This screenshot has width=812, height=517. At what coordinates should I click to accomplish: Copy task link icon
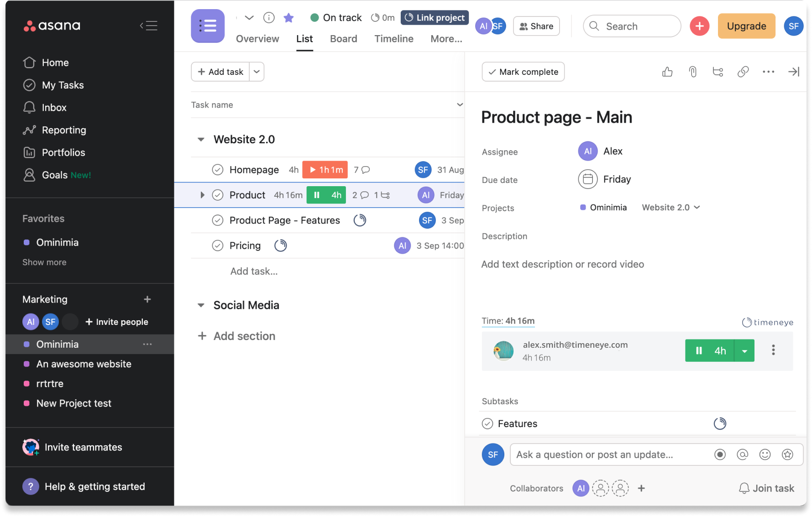pyautogui.click(x=743, y=72)
